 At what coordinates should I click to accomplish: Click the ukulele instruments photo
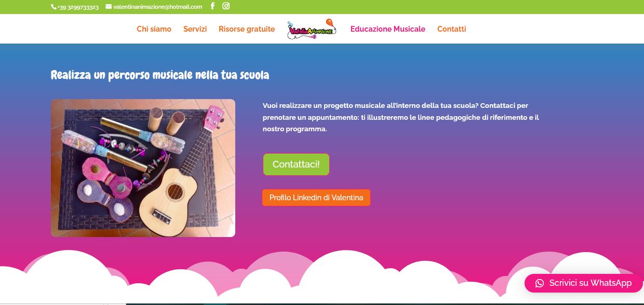pyautogui.click(x=143, y=168)
